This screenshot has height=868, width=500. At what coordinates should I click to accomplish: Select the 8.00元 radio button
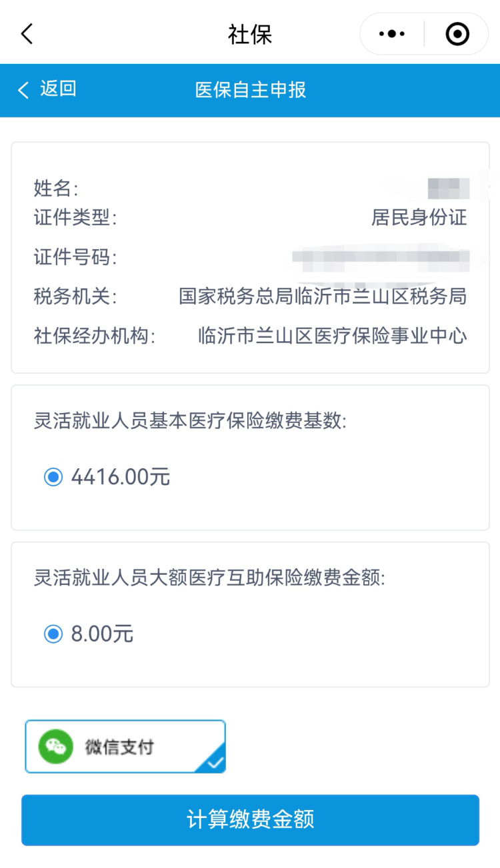(x=53, y=634)
